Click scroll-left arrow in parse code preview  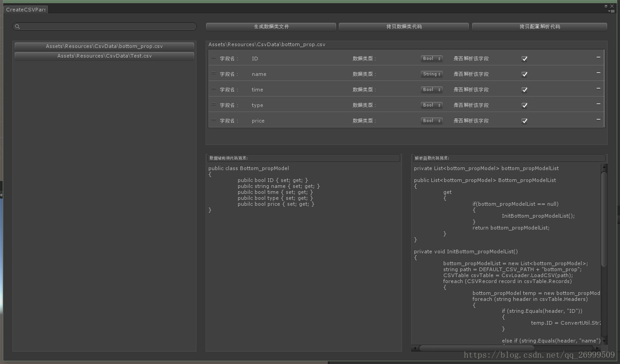(414, 348)
